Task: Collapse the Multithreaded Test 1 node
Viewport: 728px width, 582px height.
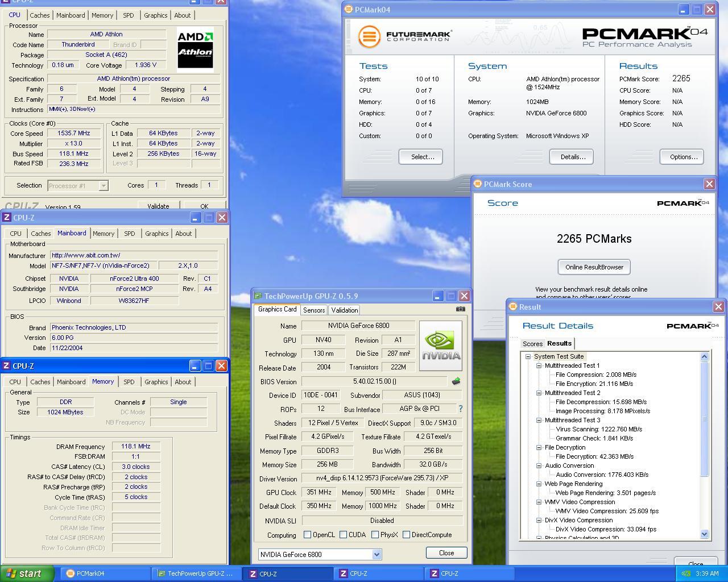Action: (539, 366)
